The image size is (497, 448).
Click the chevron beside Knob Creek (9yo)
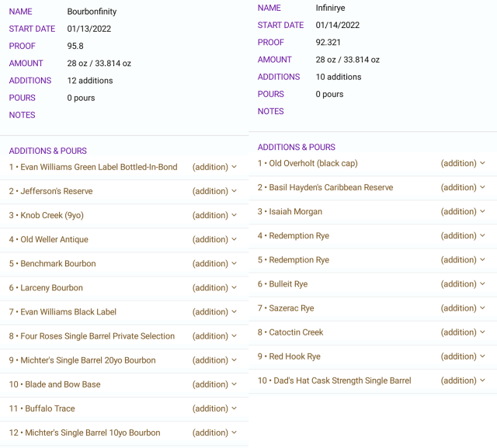coord(234,215)
